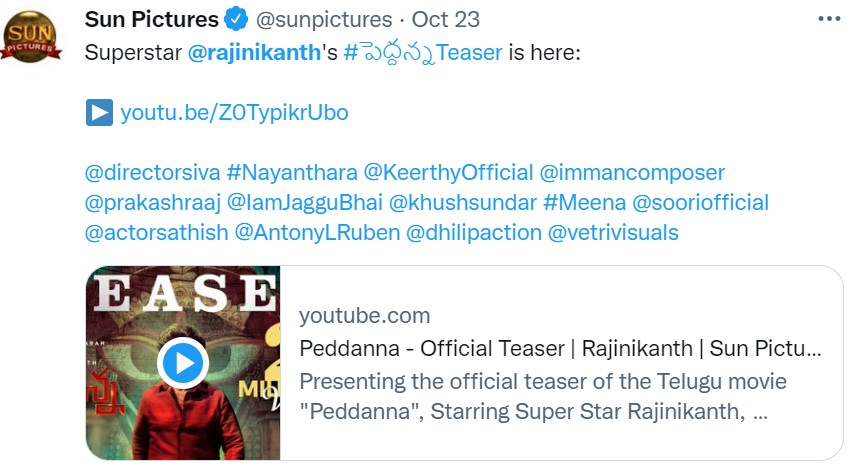867x466 pixels.
Task: Open the Oct 23 tweet timestamp
Action: coord(446,19)
